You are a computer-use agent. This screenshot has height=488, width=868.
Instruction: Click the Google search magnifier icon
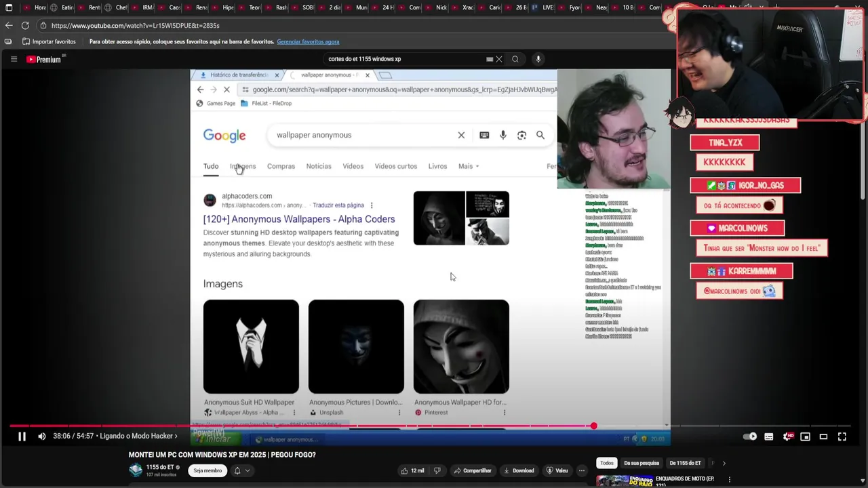(x=540, y=135)
